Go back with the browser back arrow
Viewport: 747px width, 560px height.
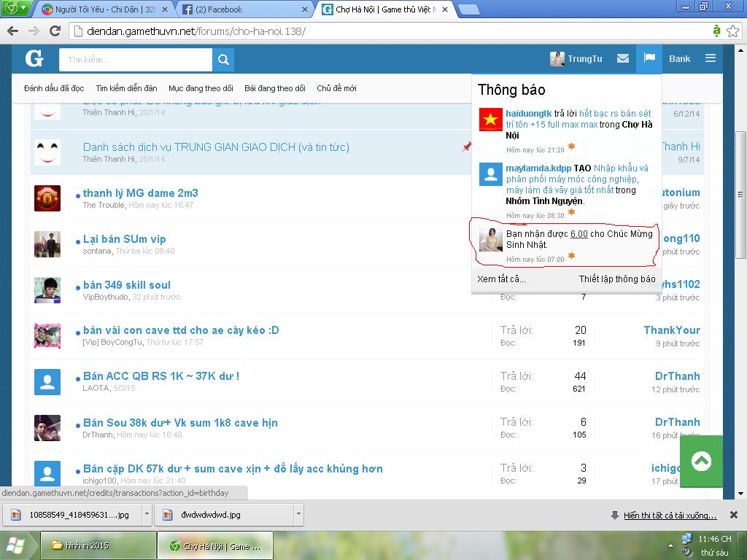pos(13,31)
